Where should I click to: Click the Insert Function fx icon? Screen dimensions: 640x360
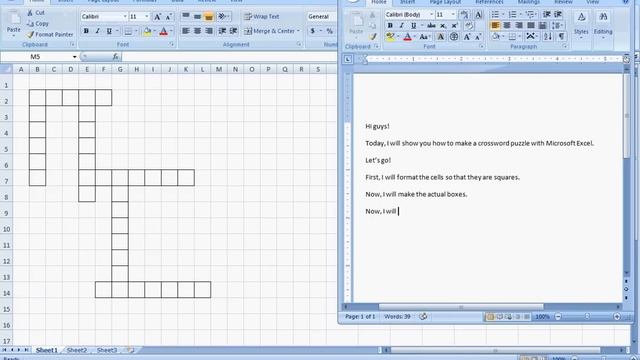(116, 57)
